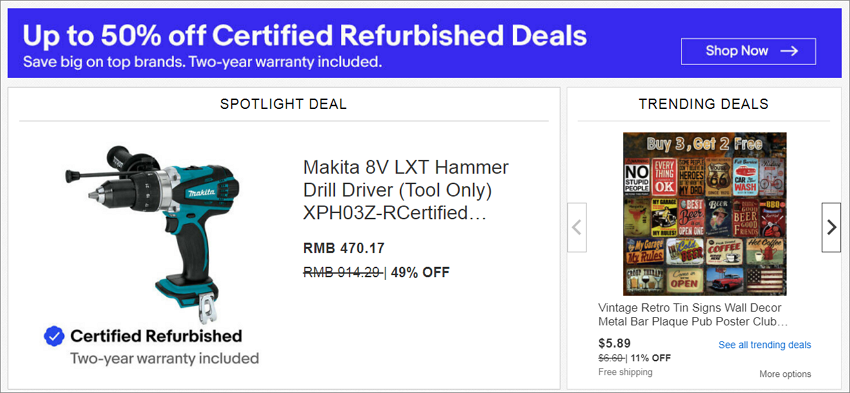The image size is (850, 393).
Task: Click the Two-year warranty included text under the drill
Action: point(164,358)
